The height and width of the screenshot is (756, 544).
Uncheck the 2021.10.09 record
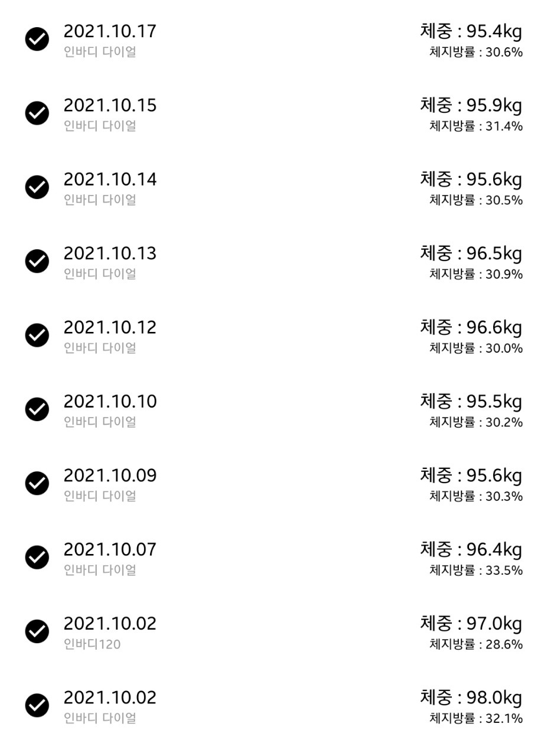tap(37, 484)
